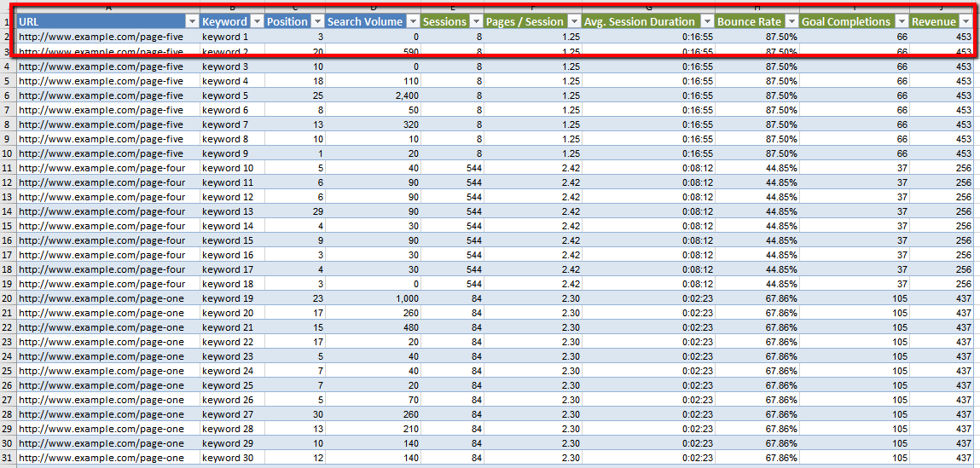Click the Revenue cell in keyword 20 row
980x468 pixels.
pyautogui.click(x=942, y=313)
